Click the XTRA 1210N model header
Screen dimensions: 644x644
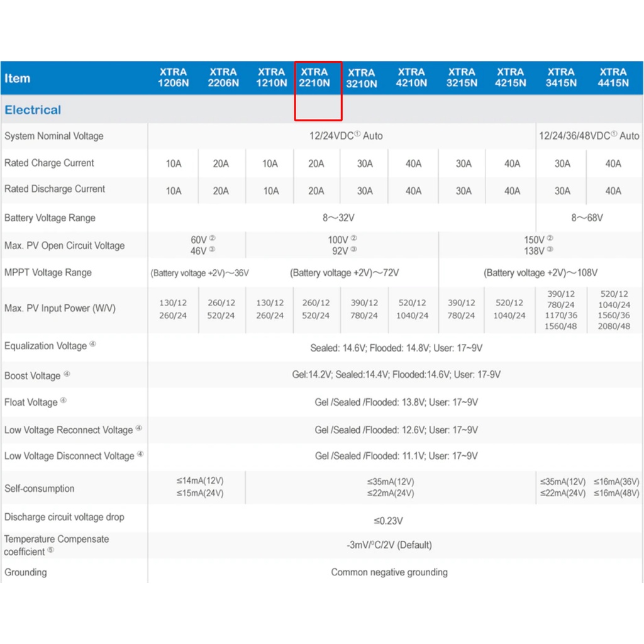271,77
